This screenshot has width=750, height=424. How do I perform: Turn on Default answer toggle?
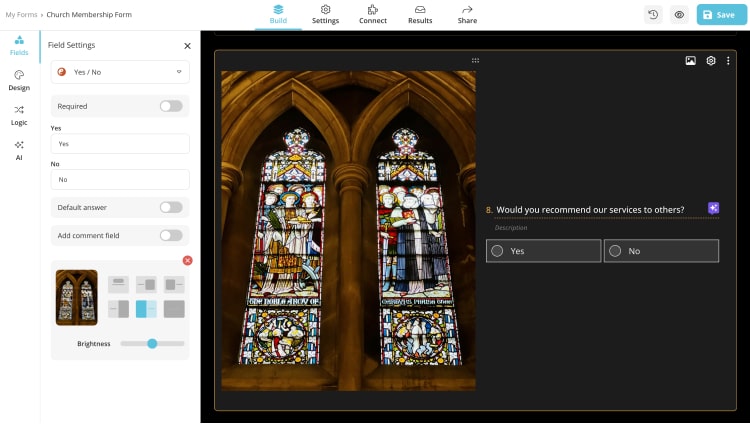pos(171,207)
